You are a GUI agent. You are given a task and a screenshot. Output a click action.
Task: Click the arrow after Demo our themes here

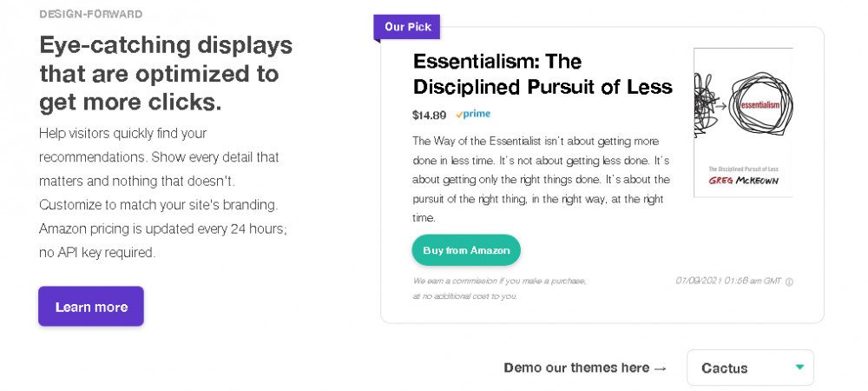(660, 368)
